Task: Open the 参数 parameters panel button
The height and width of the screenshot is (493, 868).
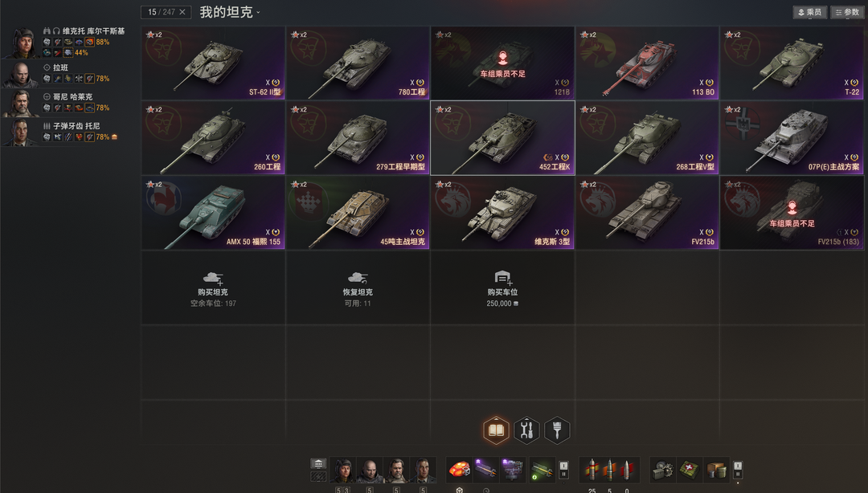Action: [847, 12]
